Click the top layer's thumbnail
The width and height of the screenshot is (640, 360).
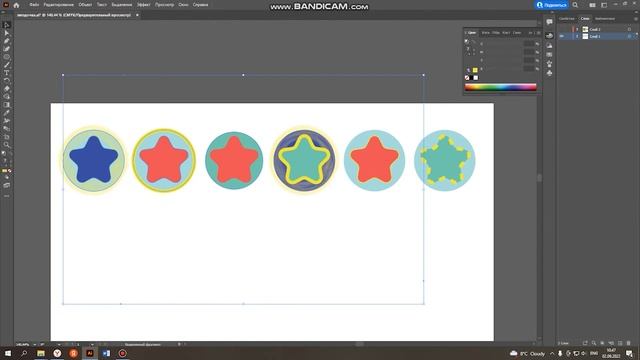tap(585, 29)
